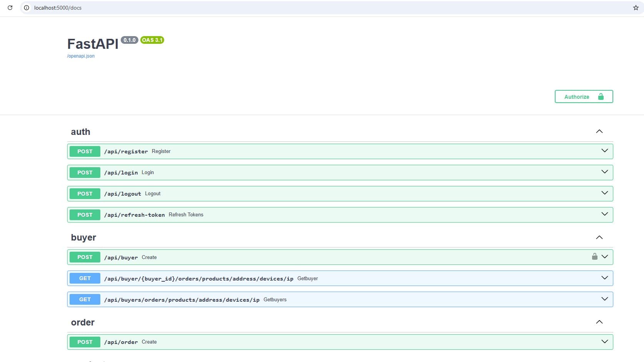This screenshot has width=644, height=362.
Task: View site information icon in address bar
Action: click(27, 8)
